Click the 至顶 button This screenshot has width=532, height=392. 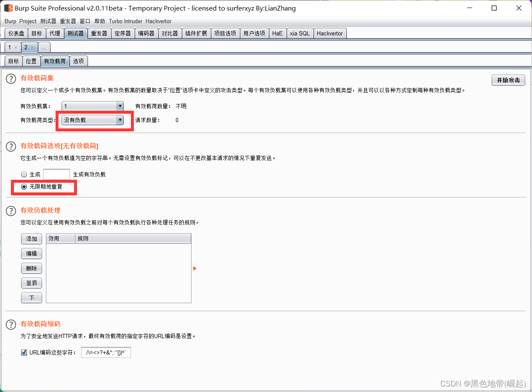point(32,283)
